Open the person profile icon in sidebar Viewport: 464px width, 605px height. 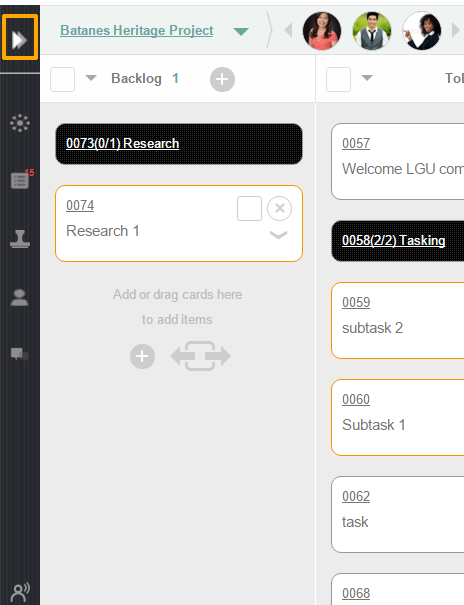[20, 297]
